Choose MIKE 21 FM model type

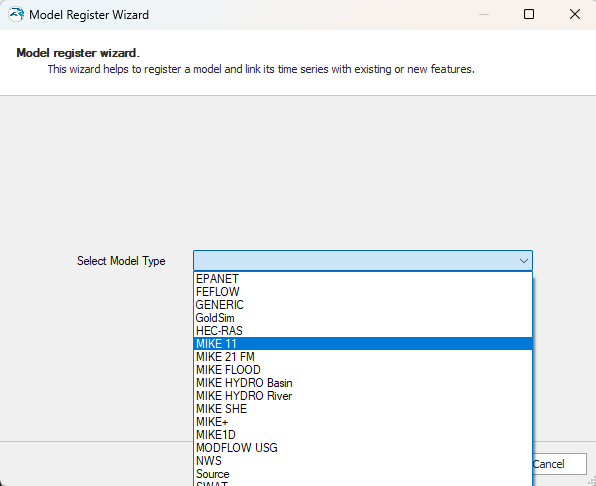coord(363,357)
